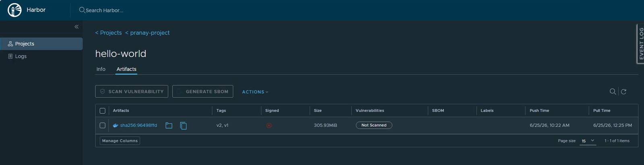
Task: Sort by the Size column header
Action: pos(318,111)
